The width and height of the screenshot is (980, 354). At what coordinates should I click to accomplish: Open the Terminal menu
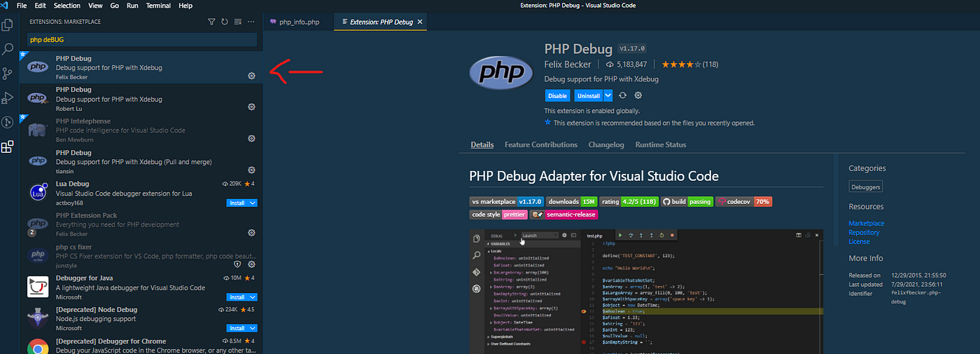click(x=158, y=6)
